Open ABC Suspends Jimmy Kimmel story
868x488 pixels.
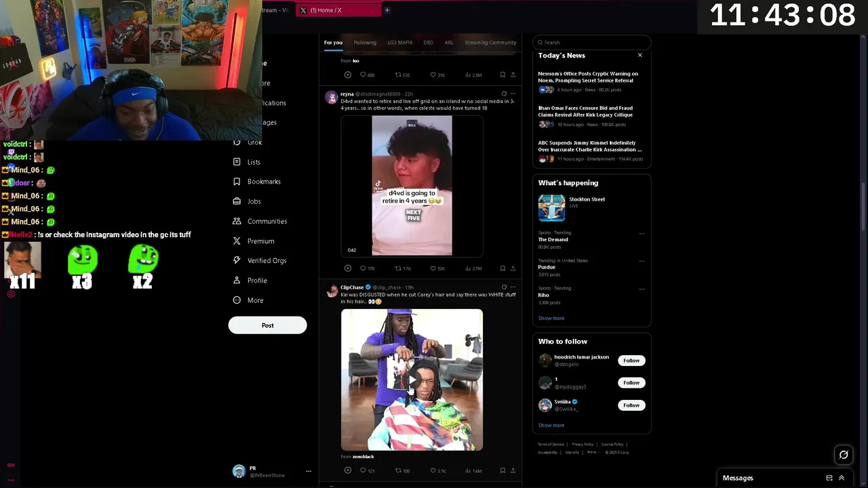click(591, 150)
